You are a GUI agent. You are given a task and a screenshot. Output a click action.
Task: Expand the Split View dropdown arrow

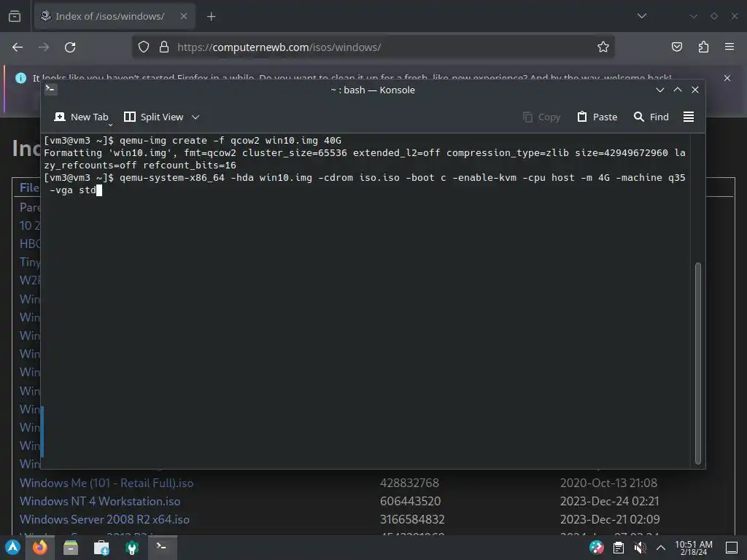196,117
